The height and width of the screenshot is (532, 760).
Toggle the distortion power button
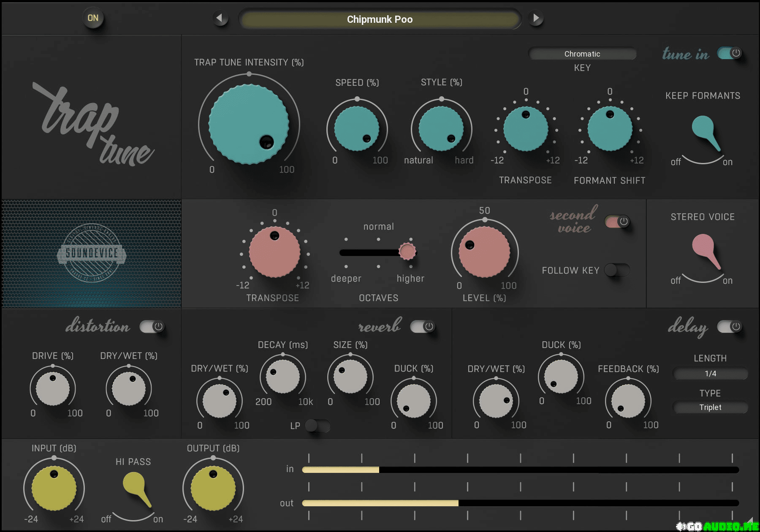[x=152, y=326]
